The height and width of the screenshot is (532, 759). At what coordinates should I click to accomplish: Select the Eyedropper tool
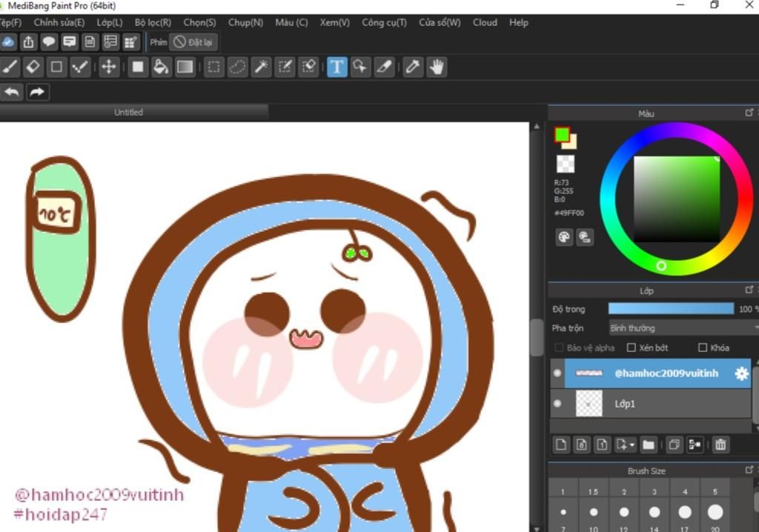412,67
